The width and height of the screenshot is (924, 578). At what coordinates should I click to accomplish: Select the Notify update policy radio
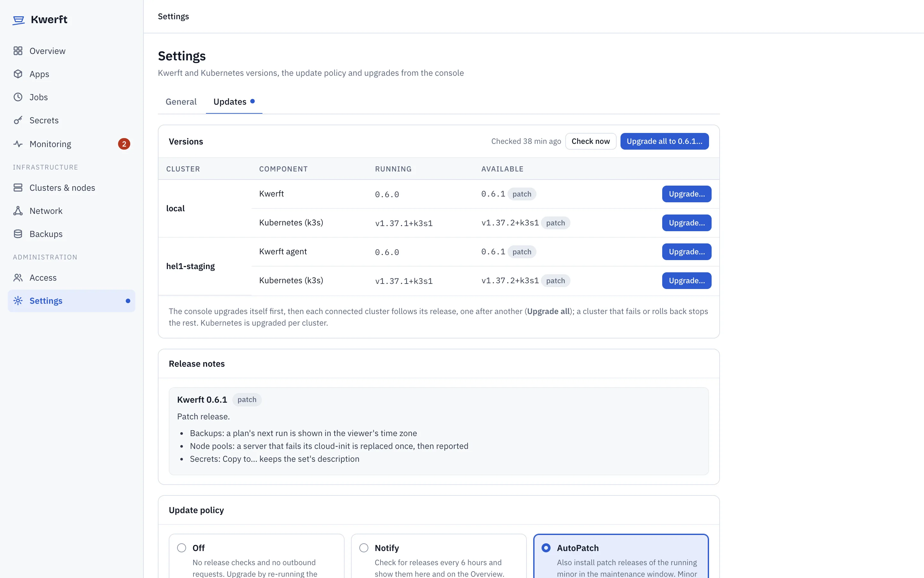[364, 548]
